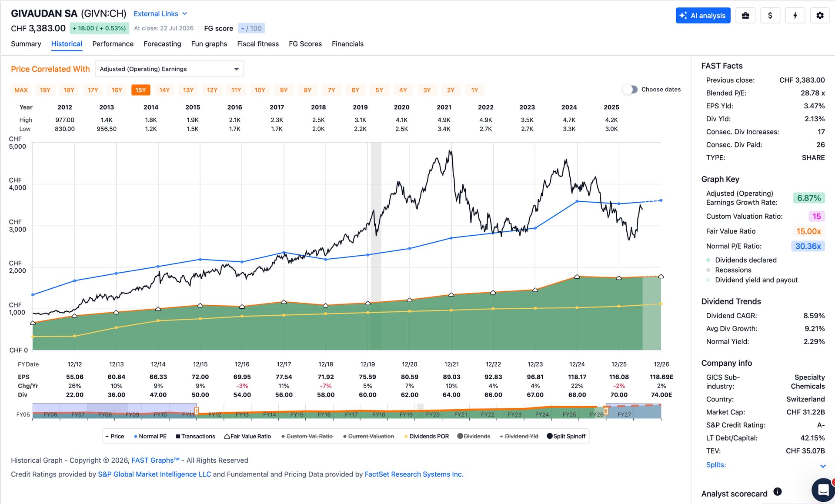
Task: Enable Dividend Yld legend item
Action: point(519,437)
